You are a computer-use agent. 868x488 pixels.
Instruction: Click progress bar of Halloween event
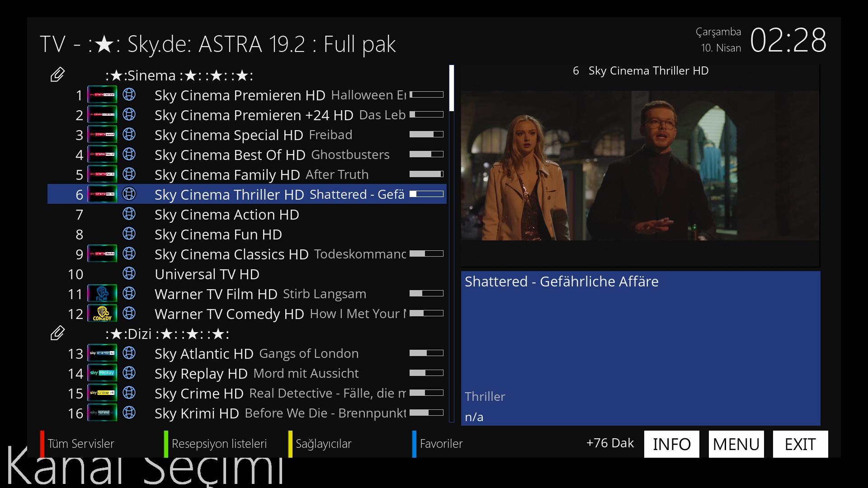tap(426, 95)
